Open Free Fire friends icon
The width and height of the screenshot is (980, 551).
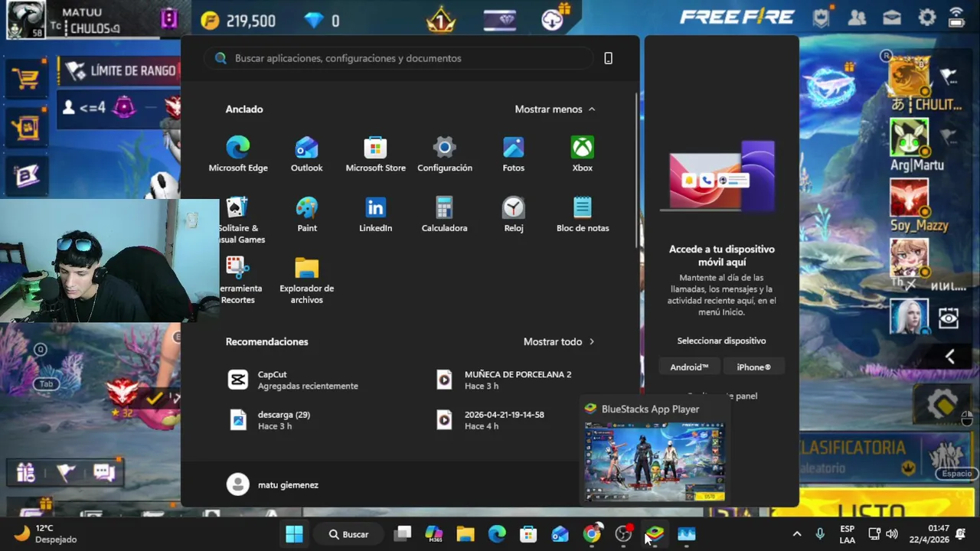[x=857, y=18]
